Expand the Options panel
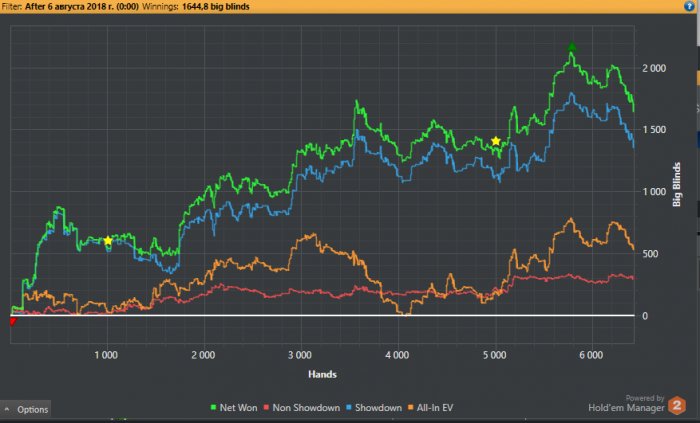This screenshot has width=700, height=423. coord(25,409)
